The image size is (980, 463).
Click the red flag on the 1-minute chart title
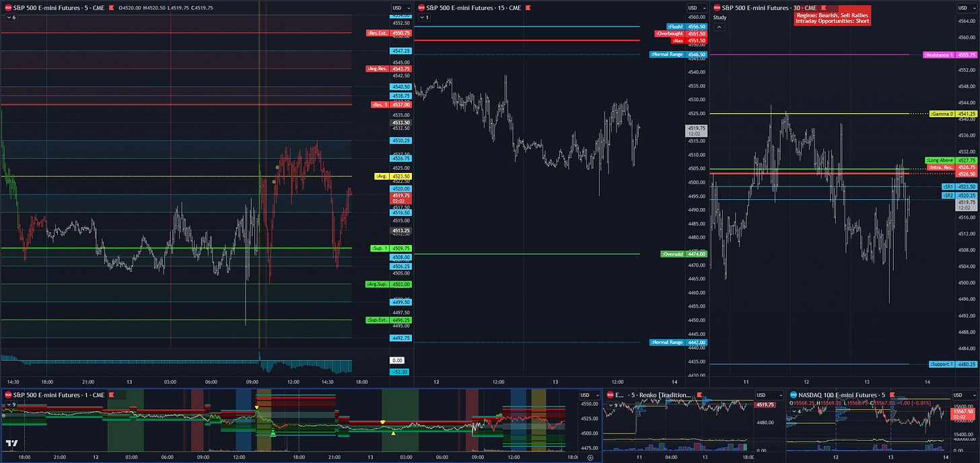tap(112, 394)
